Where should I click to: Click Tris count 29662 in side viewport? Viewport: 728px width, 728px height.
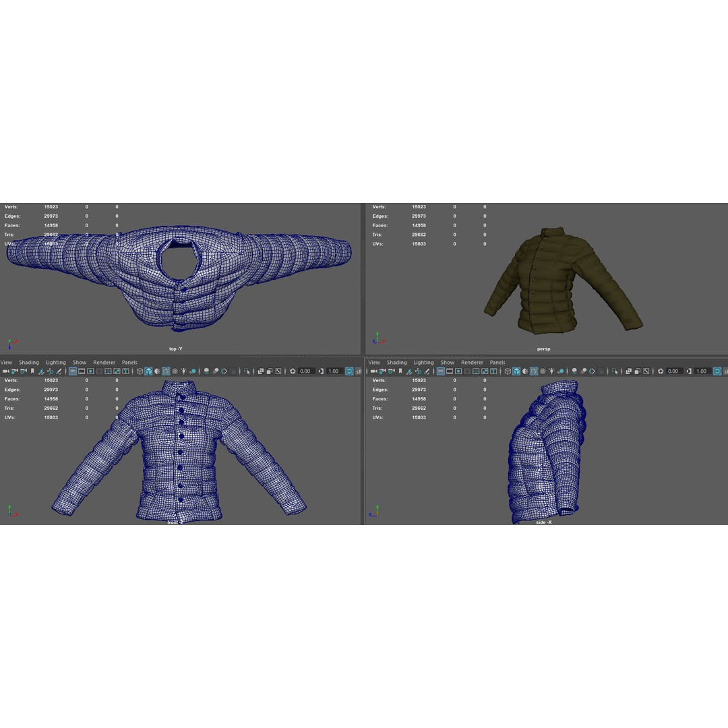click(x=419, y=408)
